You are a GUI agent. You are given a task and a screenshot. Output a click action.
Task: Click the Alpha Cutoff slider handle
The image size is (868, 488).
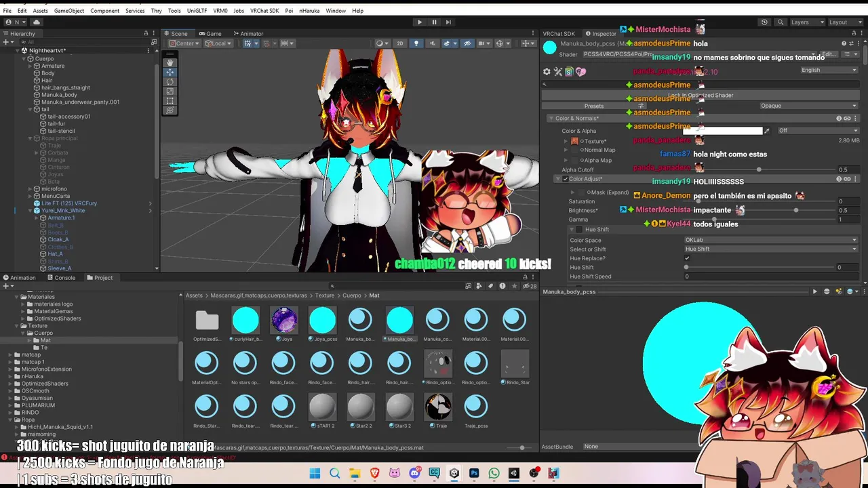tap(759, 169)
